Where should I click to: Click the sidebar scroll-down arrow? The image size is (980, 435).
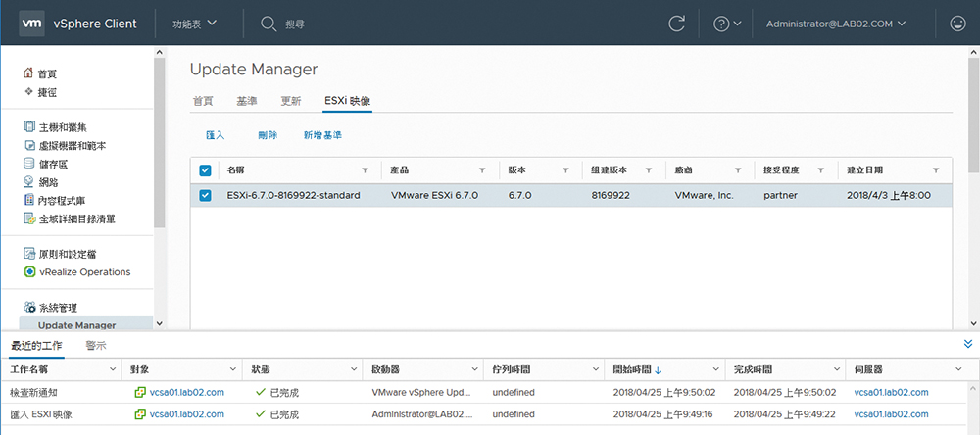pyautogui.click(x=159, y=323)
